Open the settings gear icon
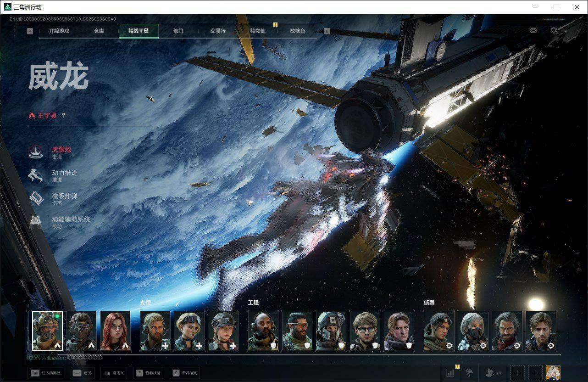The width and height of the screenshot is (588, 382). [x=554, y=30]
